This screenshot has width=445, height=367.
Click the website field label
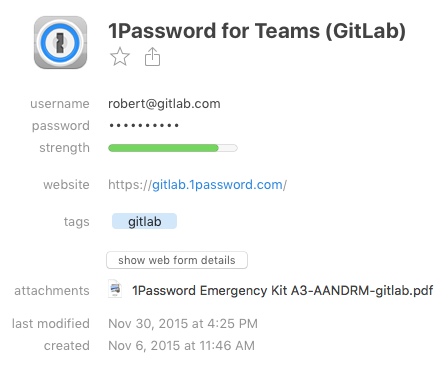(x=66, y=184)
